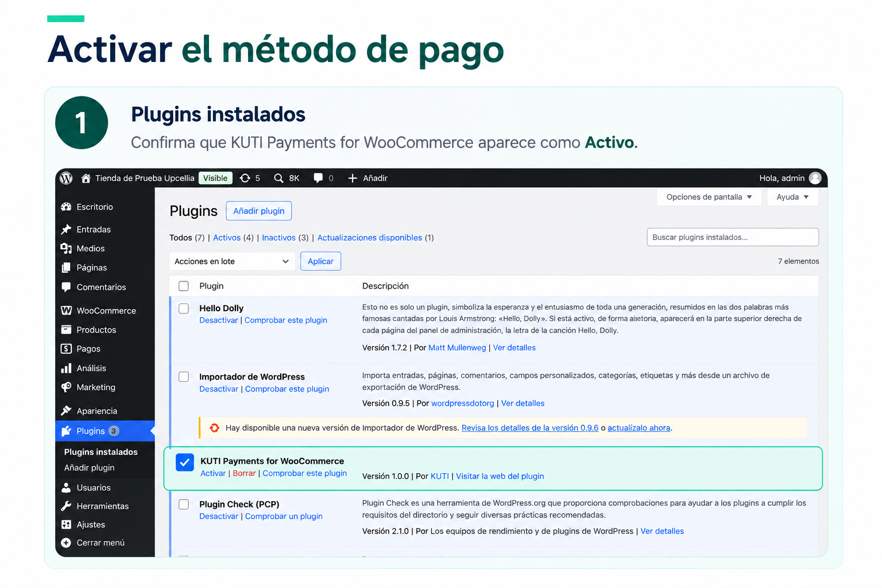Image resolution: width=882 pixels, height=588 pixels.
Task: Click the Ajustes settings icon
Action: pos(67,524)
